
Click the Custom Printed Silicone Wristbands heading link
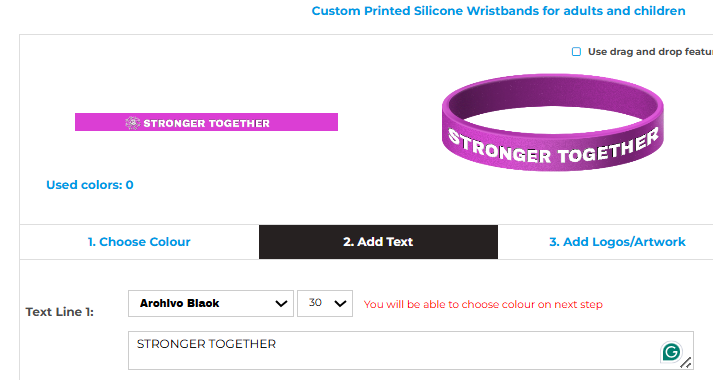[x=498, y=11]
